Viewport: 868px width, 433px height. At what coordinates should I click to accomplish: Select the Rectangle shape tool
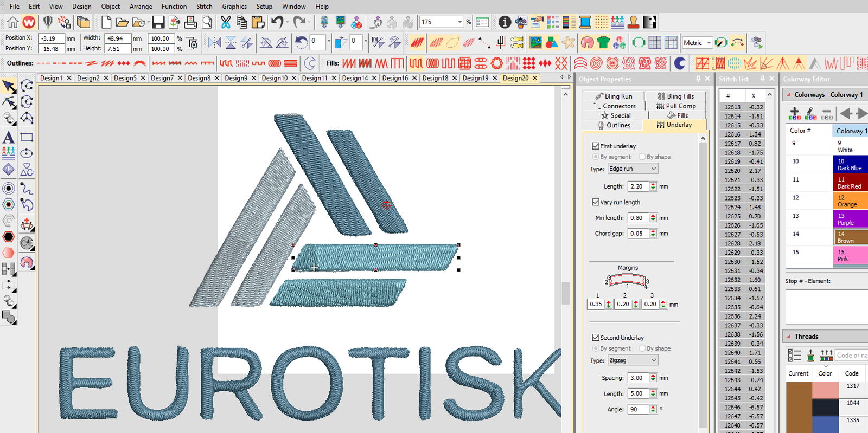[x=27, y=137]
